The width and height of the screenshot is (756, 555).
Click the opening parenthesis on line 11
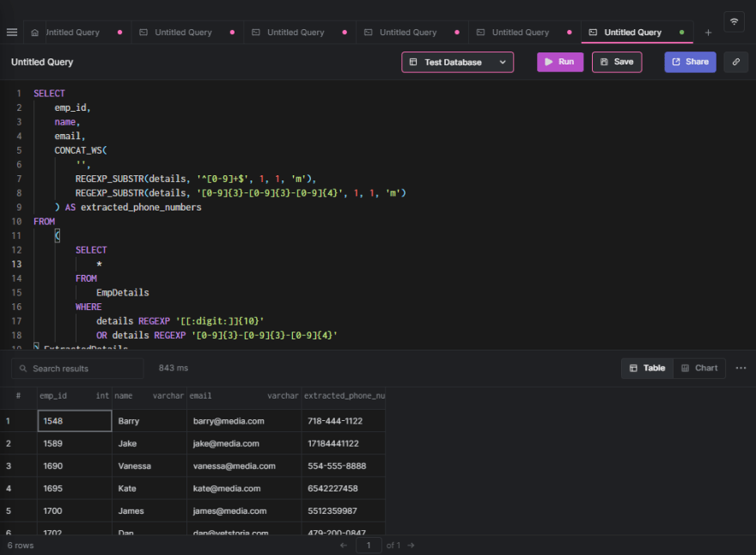click(x=58, y=235)
